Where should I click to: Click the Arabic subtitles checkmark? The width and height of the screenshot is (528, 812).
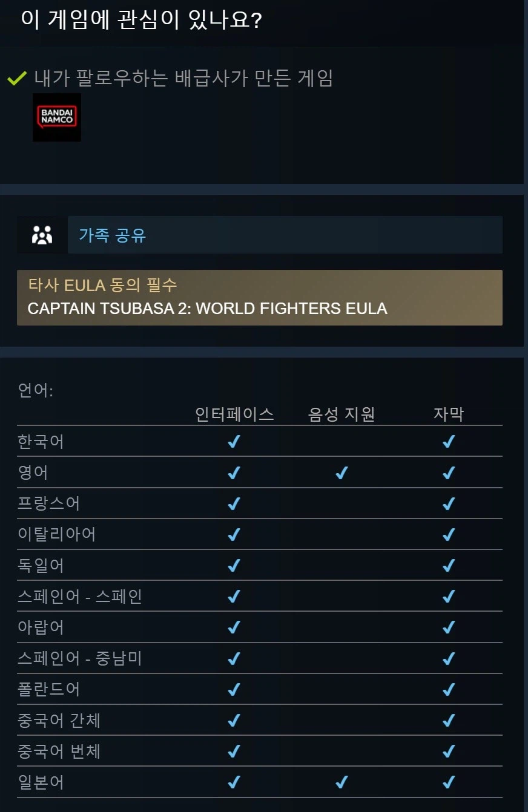(448, 627)
